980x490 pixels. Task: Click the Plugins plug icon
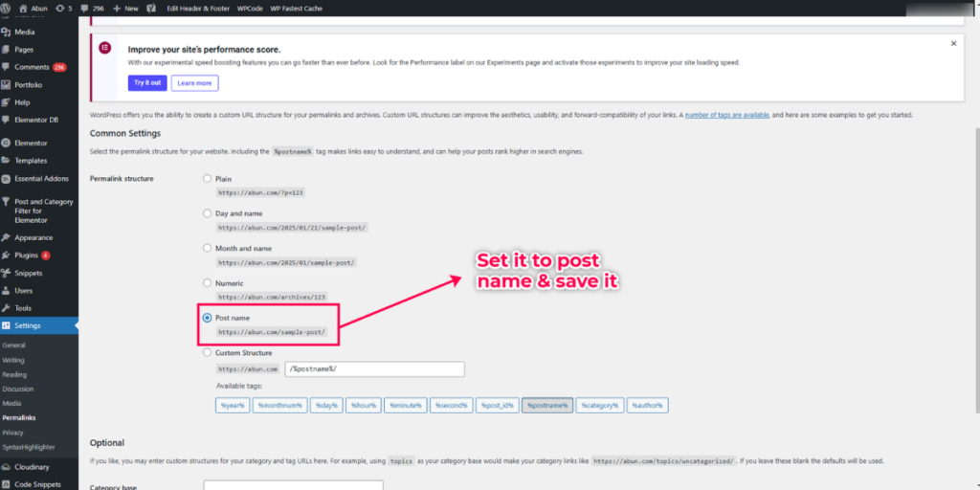(x=6, y=255)
